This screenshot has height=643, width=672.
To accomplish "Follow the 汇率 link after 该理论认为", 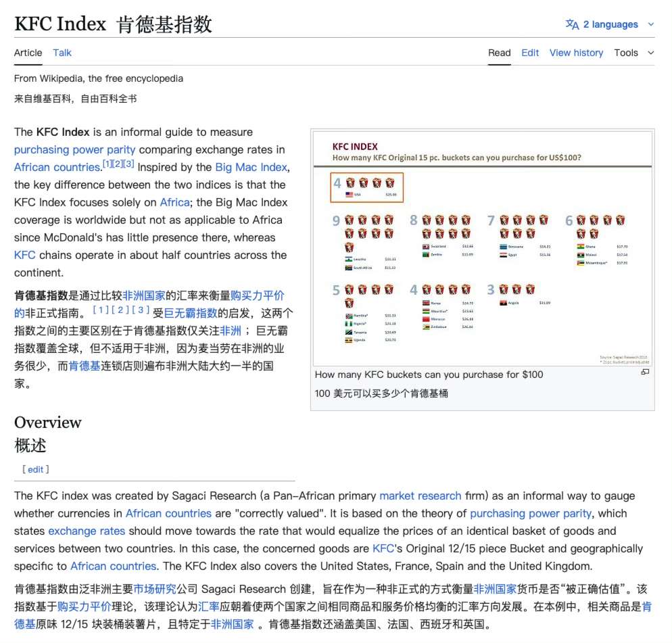I will pos(209,606).
